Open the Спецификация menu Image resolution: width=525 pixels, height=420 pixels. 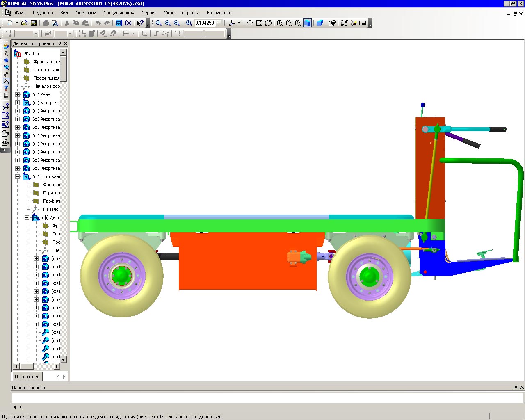point(119,13)
